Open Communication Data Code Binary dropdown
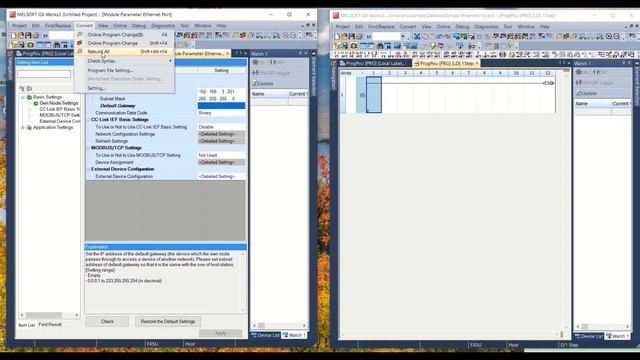Screen dimensions: 640x360 coord(221,113)
